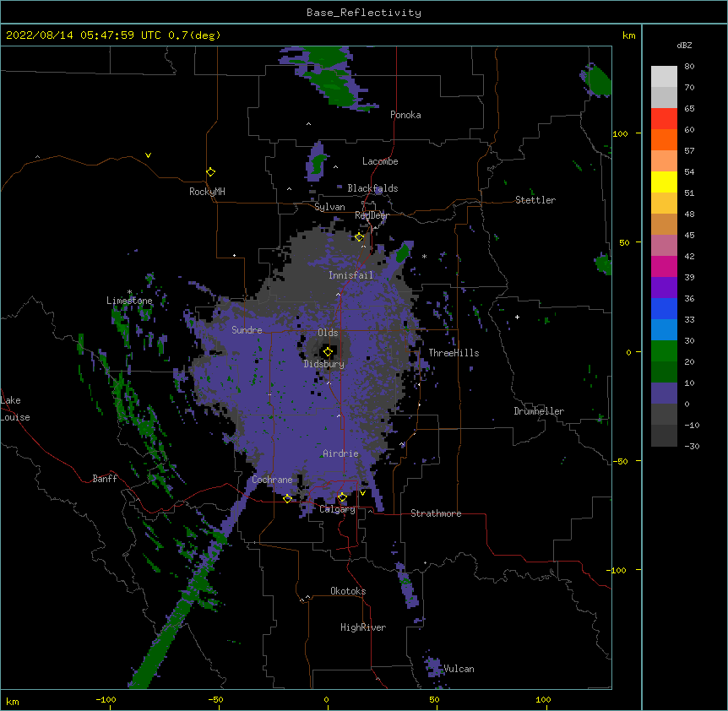Image resolution: width=728 pixels, height=711 pixels.
Task: Click the asterisk marker east of Innisfail
Action: pos(424,256)
